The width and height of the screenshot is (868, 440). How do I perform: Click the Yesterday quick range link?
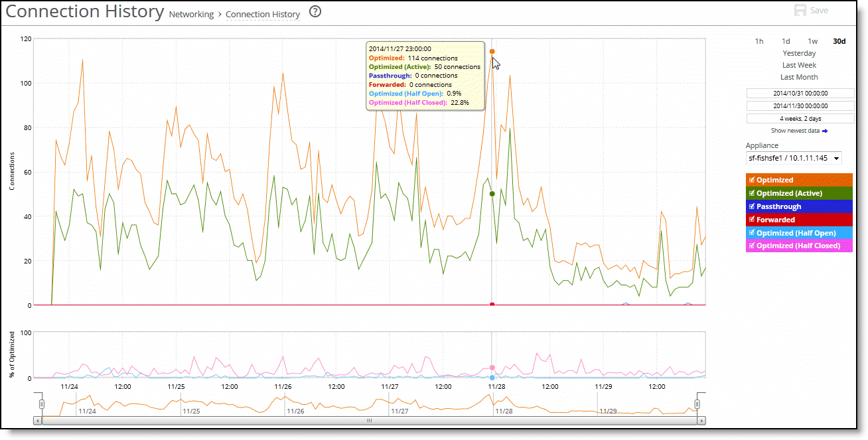pos(799,53)
